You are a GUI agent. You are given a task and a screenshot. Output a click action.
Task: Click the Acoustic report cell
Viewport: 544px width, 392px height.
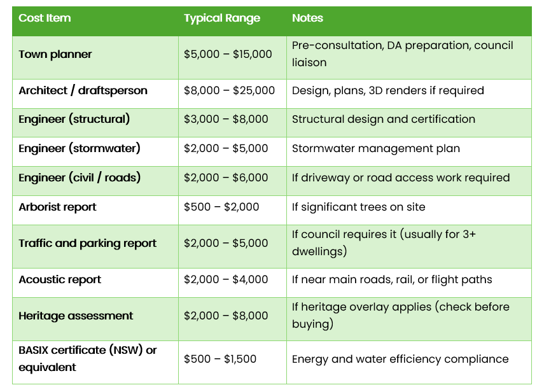60,279
